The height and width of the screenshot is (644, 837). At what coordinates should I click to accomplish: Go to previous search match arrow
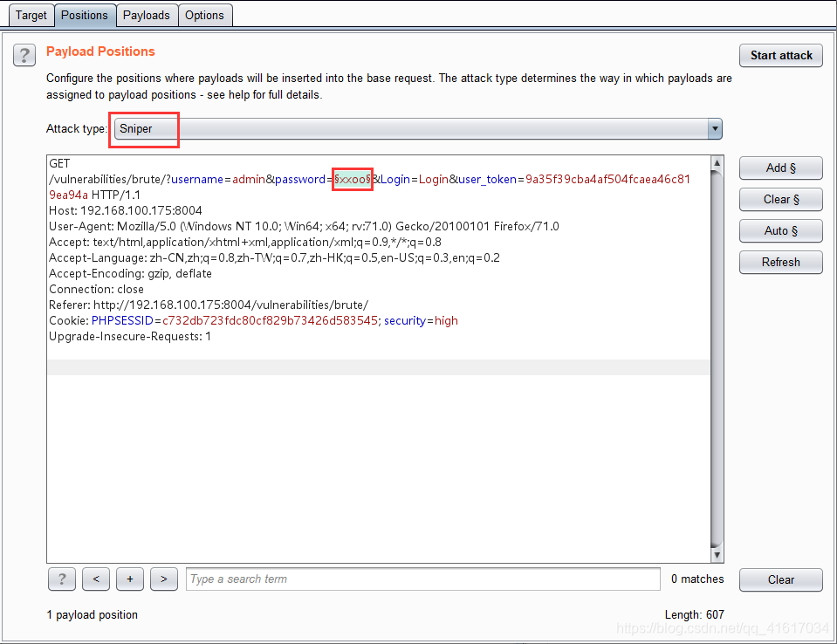[96, 579]
